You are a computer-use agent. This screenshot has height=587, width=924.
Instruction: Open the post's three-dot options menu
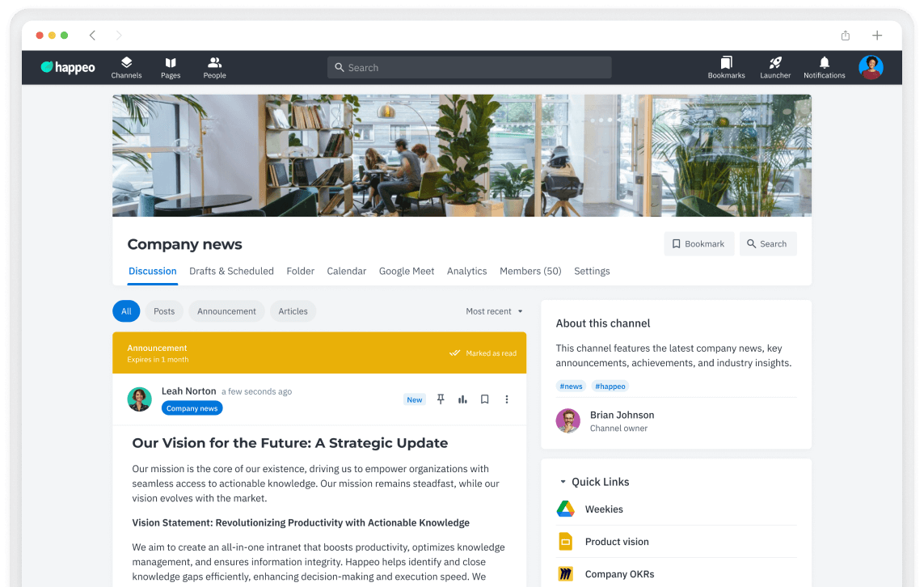click(506, 399)
